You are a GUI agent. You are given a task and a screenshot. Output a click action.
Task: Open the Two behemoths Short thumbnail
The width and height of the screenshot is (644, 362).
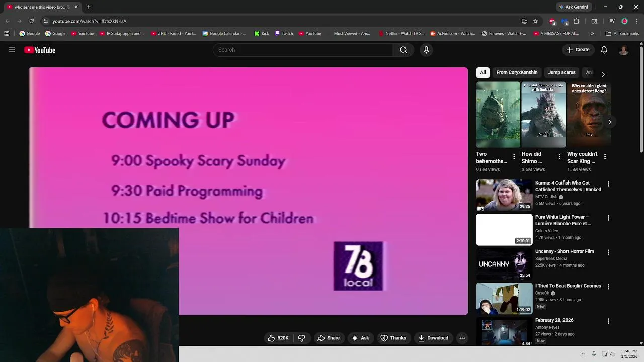coord(498,115)
